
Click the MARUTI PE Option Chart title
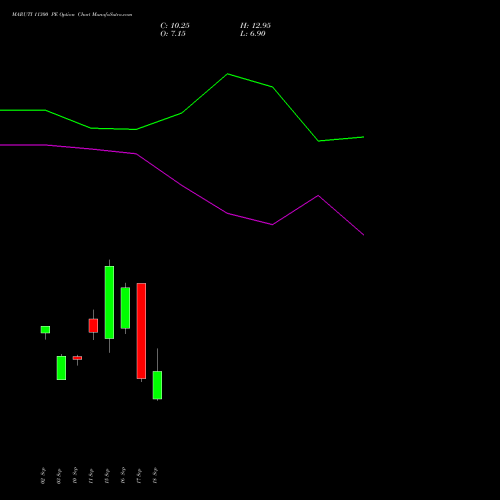(72, 15)
